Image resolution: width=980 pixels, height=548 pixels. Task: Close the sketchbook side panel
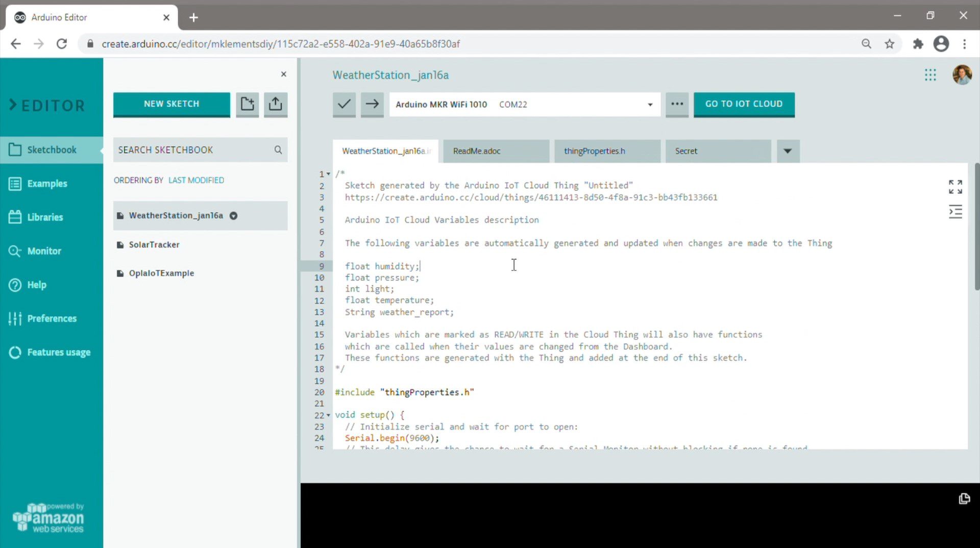[x=284, y=74]
